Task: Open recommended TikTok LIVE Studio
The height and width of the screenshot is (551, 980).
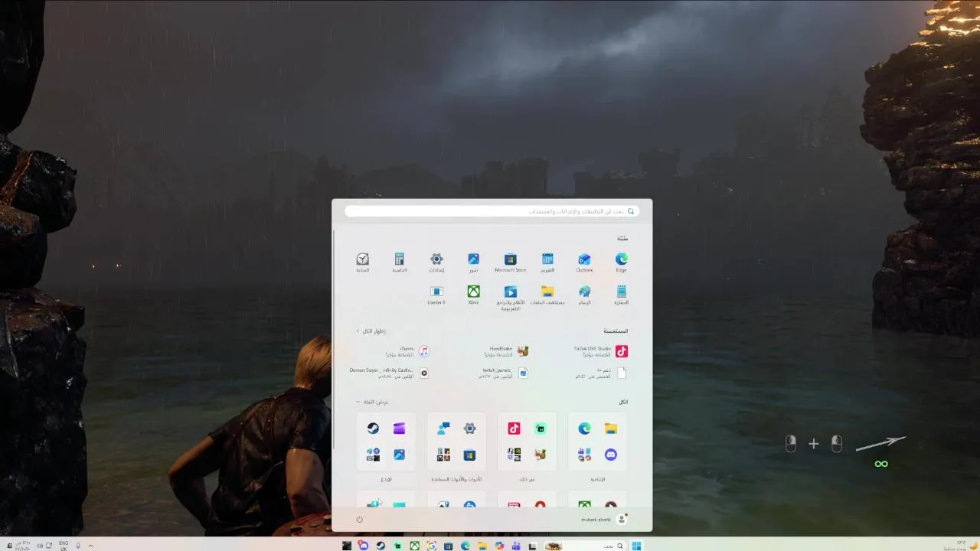Action: pos(601,351)
